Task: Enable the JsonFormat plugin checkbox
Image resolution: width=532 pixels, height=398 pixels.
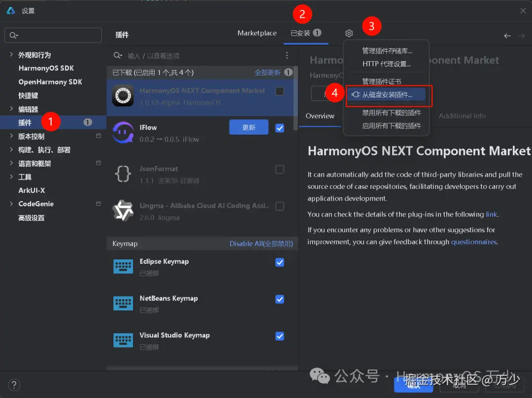Action: [x=280, y=169]
